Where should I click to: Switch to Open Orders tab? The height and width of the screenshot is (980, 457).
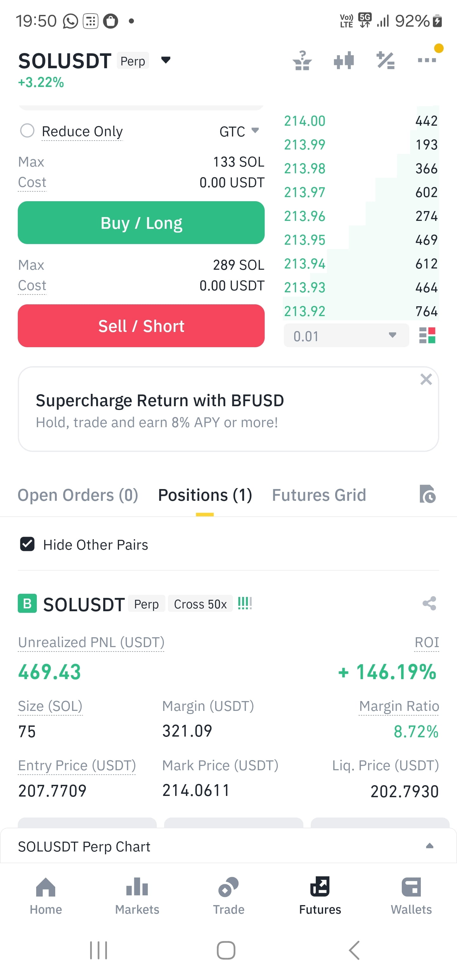(x=78, y=495)
